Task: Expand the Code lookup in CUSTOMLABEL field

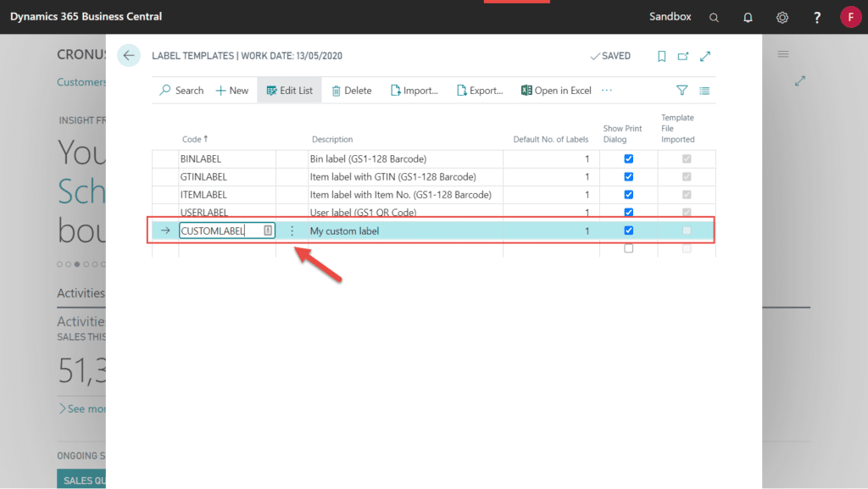Action: click(269, 230)
